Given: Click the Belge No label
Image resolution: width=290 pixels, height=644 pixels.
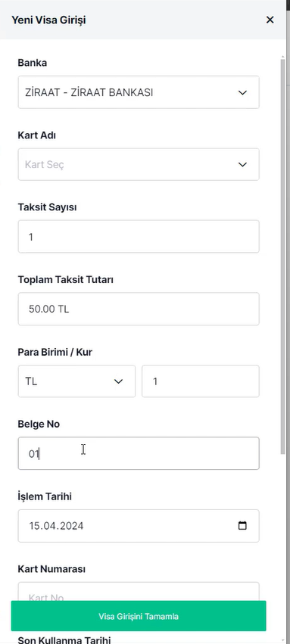Looking at the screenshot, I should 39,425.
